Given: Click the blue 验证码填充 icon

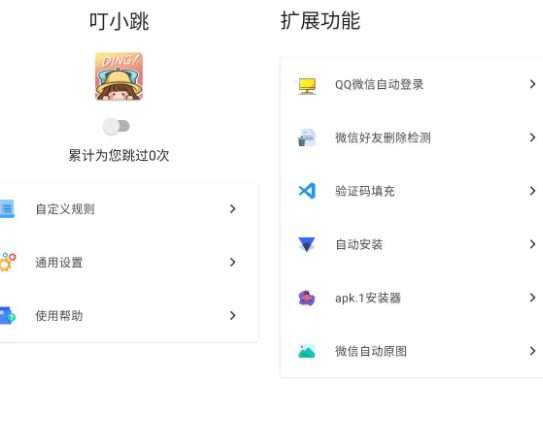Looking at the screenshot, I should [x=307, y=191].
